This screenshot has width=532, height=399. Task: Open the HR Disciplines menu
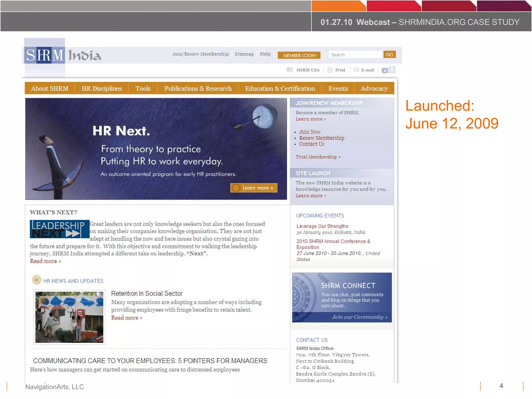pyautogui.click(x=102, y=88)
